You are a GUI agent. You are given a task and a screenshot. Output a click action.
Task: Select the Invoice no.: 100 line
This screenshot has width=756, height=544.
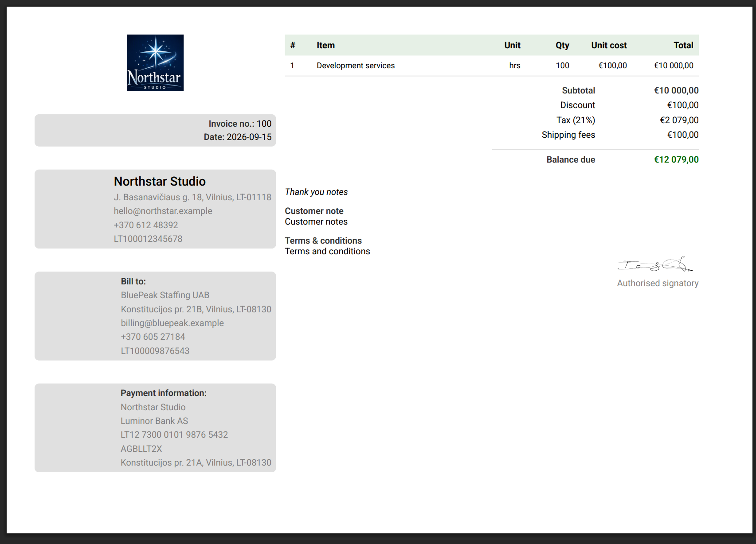pyautogui.click(x=240, y=124)
